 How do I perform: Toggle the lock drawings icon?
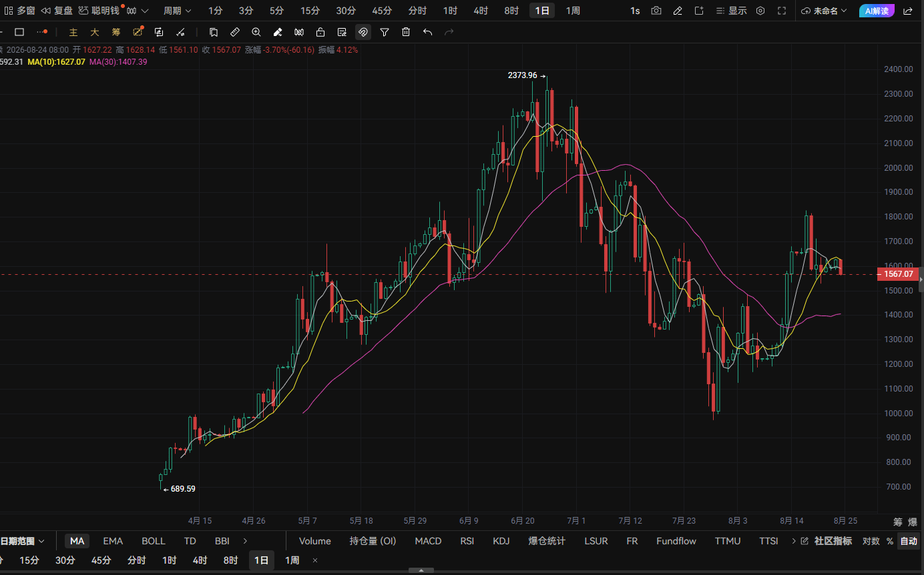pyautogui.click(x=320, y=32)
